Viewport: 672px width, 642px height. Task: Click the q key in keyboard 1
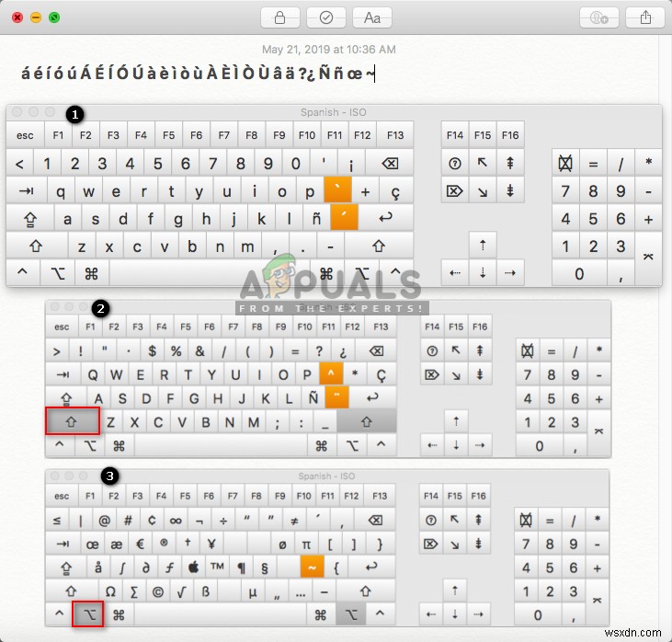click(61, 190)
